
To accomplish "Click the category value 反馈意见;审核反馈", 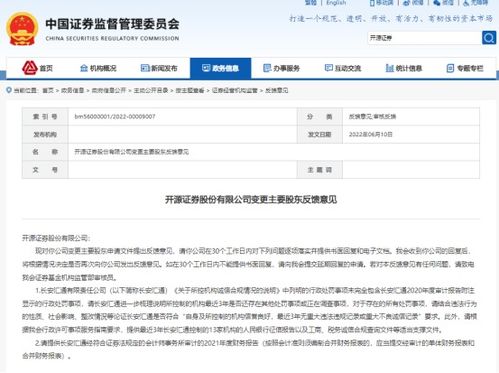I will coord(372,117).
